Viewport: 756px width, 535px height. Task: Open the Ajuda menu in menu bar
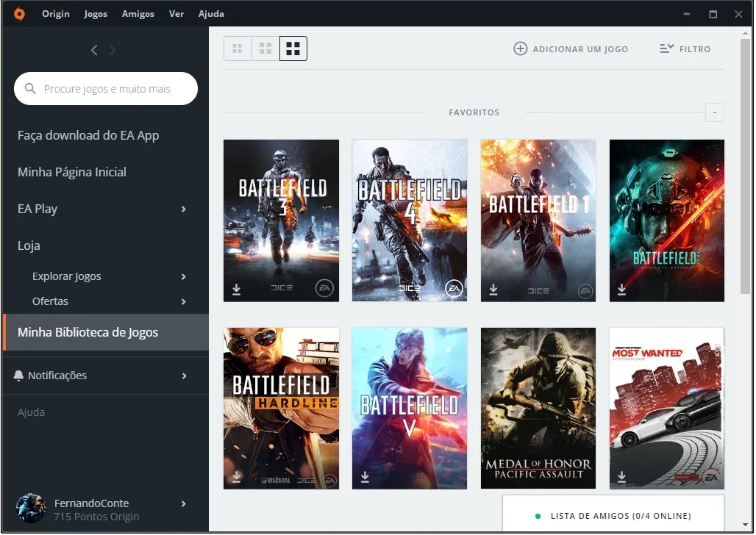pyautogui.click(x=211, y=13)
